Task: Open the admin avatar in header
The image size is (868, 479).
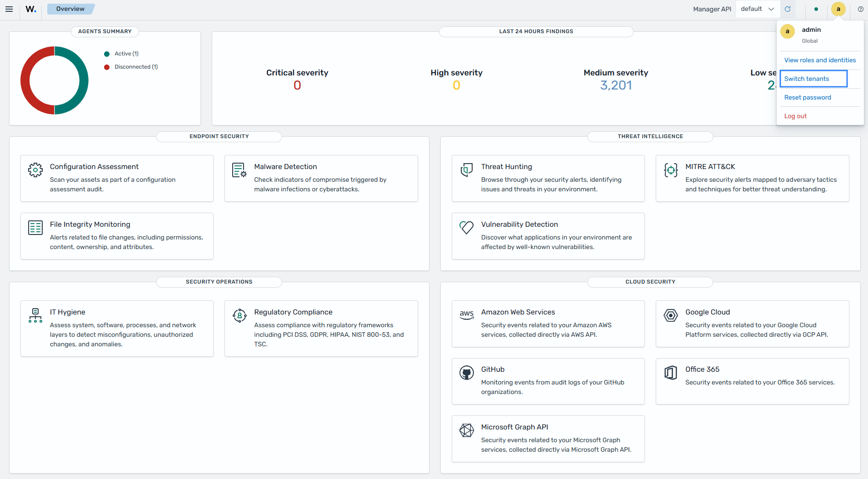Action: click(838, 9)
